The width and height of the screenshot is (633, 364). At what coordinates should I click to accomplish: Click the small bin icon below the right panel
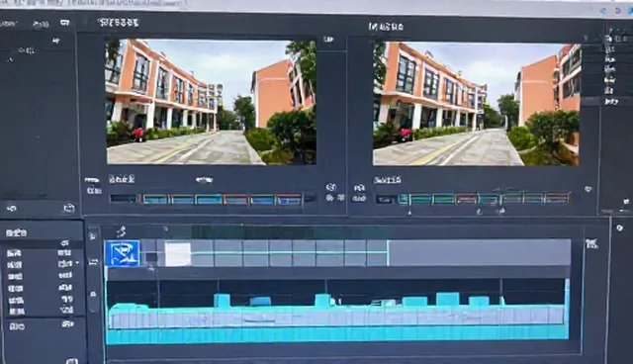626,201
